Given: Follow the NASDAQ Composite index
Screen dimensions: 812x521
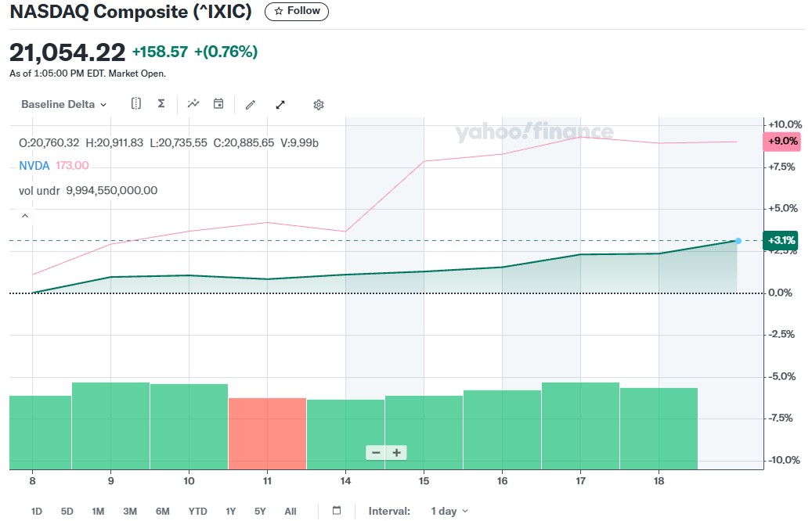Looking at the screenshot, I should [296, 12].
